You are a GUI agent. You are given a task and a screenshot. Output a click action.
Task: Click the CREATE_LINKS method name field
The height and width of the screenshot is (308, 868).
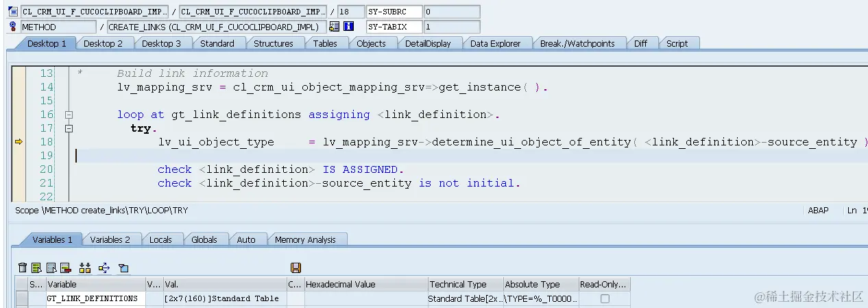217,27
